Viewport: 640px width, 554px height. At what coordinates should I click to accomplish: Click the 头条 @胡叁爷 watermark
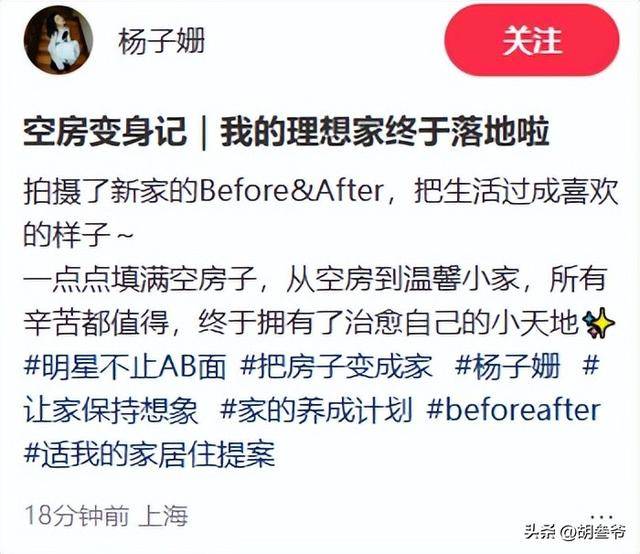[x=576, y=532]
